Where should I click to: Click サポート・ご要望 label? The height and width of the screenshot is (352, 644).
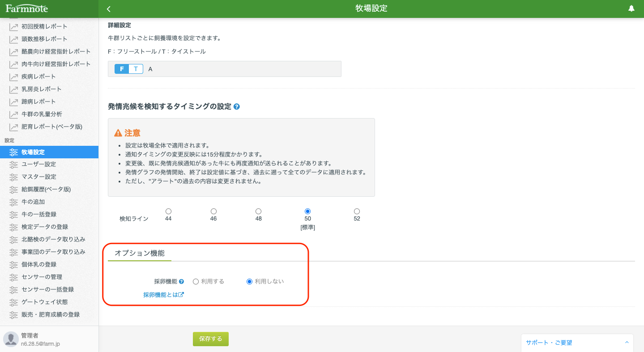[549, 343]
